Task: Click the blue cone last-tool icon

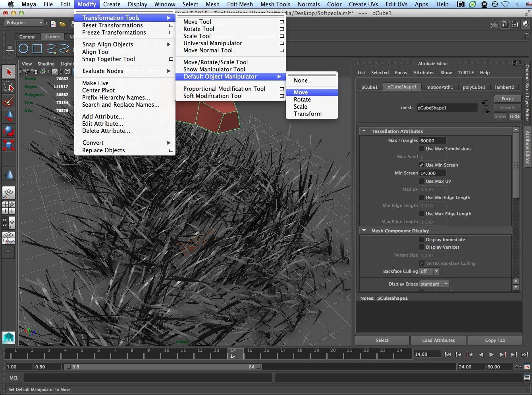Action: click(9, 174)
